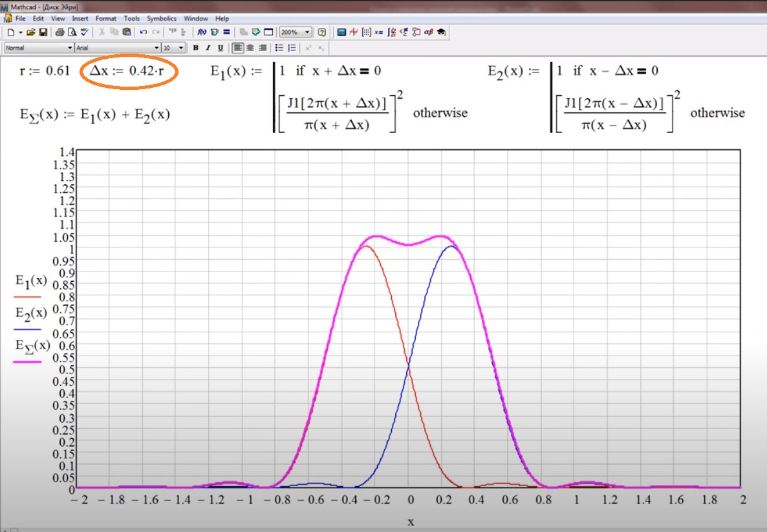Open the Format menu
767x532 pixels.
(x=105, y=19)
